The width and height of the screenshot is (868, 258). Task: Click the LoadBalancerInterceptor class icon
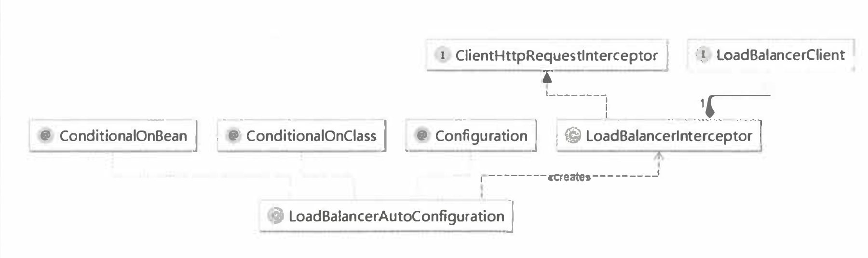(573, 136)
